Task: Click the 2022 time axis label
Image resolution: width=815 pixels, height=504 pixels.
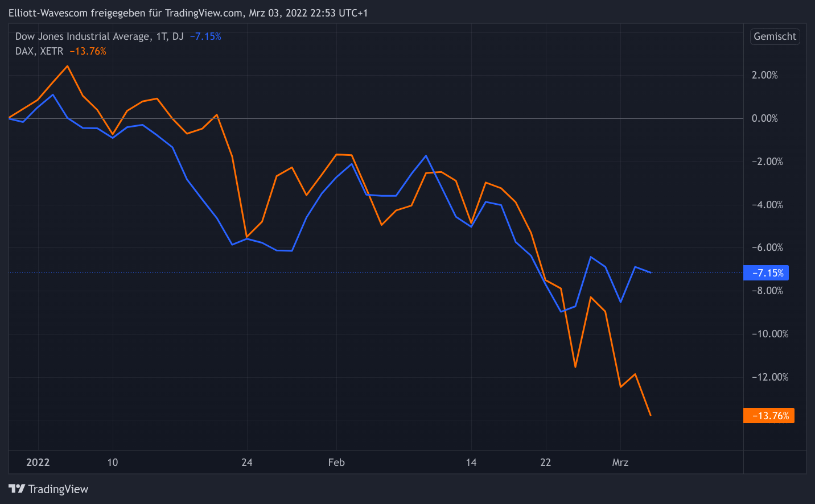Action: pyautogui.click(x=38, y=462)
